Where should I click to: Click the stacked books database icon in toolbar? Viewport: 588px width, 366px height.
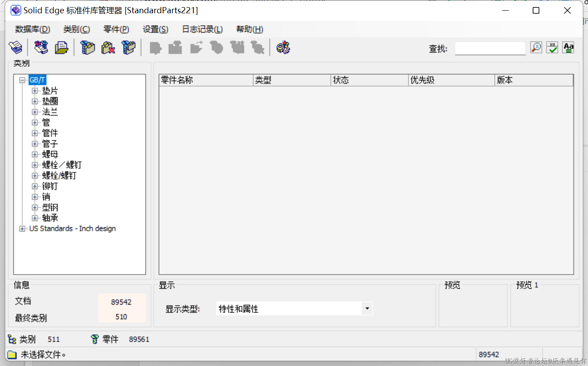tap(15, 47)
